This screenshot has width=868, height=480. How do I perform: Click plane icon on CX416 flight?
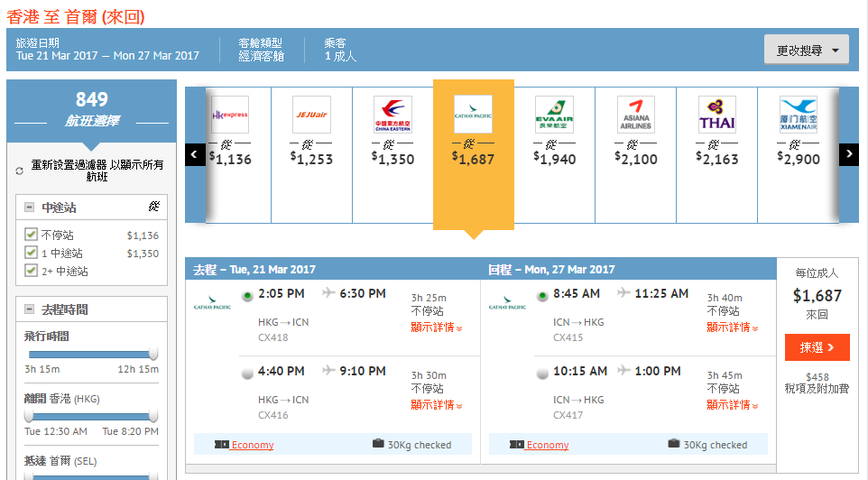click(328, 370)
